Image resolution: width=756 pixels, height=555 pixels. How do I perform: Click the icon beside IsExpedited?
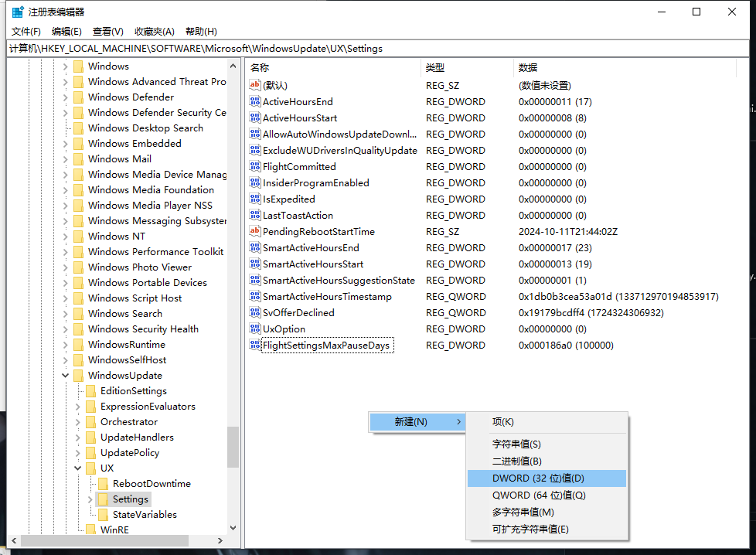pos(254,199)
